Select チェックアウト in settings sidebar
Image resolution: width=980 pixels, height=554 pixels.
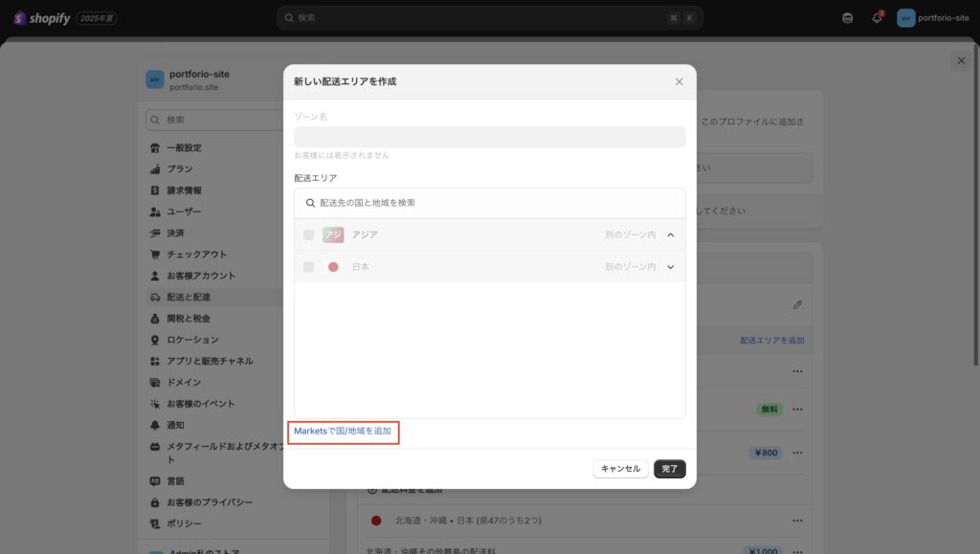point(196,255)
